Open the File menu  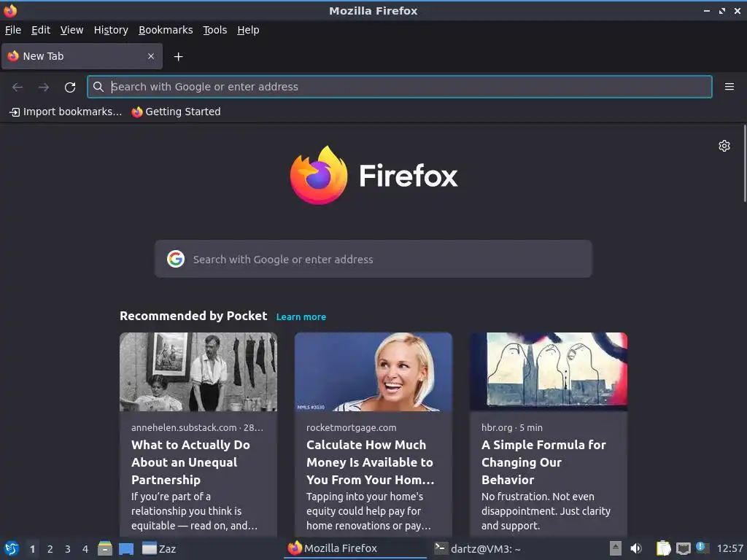[x=13, y=30]
